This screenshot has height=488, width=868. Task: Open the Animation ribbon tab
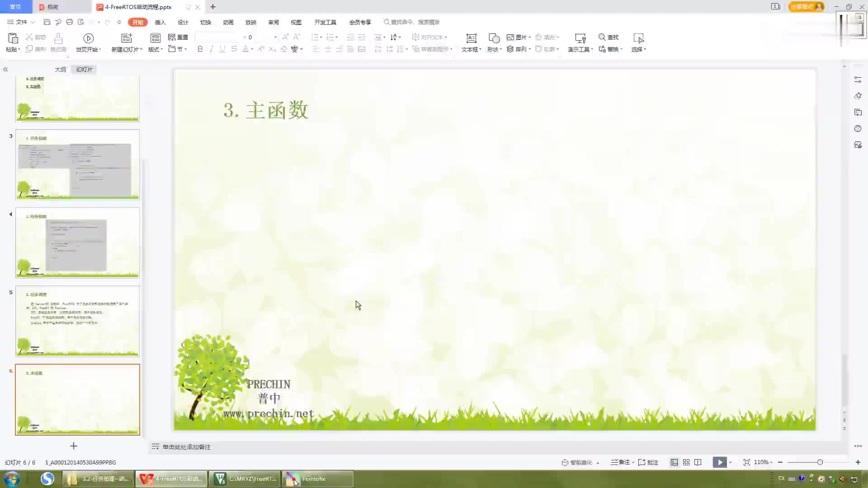click(x=228, y=22)
